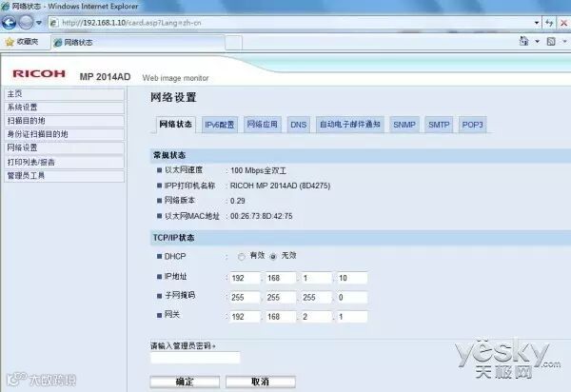
Task: Open 网络设置 in the left sidebar
Action: tap(64, 147)
